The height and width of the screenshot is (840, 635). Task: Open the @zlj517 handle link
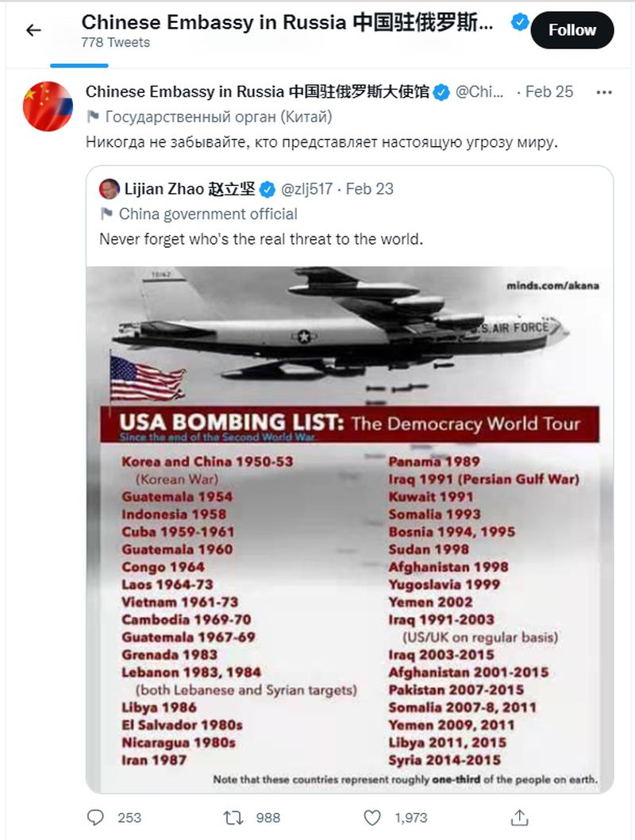pyautogui.click(x=307, y=189)
